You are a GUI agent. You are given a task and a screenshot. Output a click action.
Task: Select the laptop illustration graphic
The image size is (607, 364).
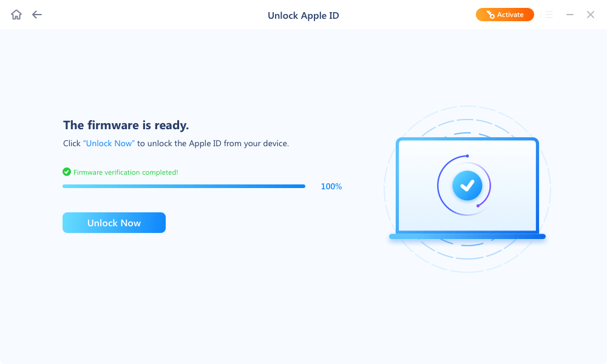(467, 188)
